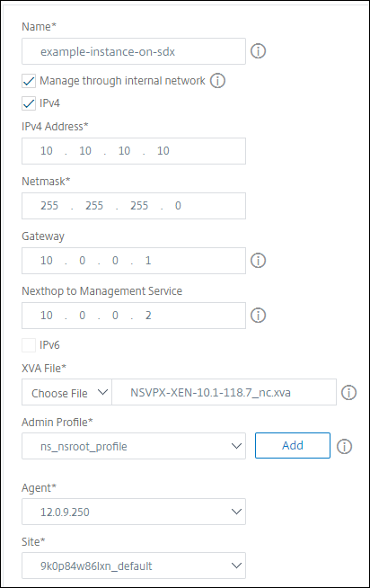370x588 pixels.
Task: Click the 'Site*' label text
Action: (x=33, y=542)
